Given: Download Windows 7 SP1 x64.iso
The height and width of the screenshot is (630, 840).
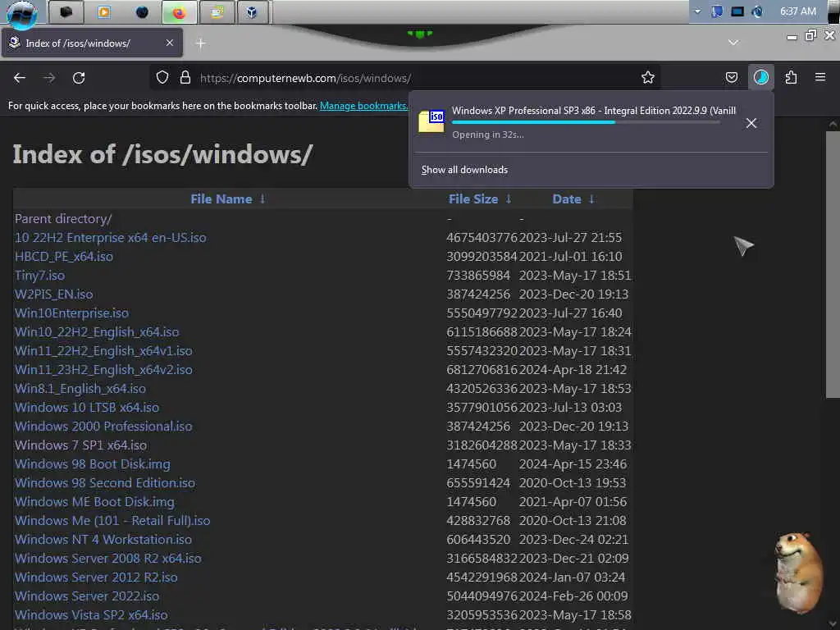Looking at the screenshot, I should [x=80, y=445].
